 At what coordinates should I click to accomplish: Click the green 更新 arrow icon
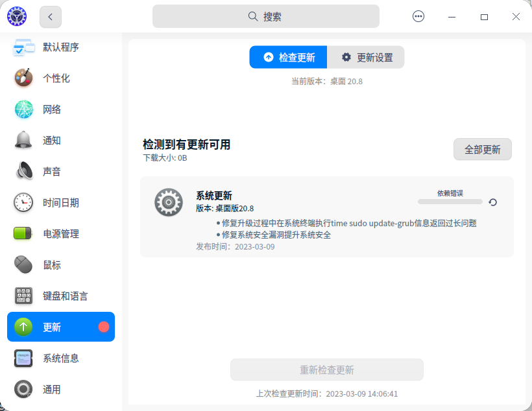coord(23,327)
